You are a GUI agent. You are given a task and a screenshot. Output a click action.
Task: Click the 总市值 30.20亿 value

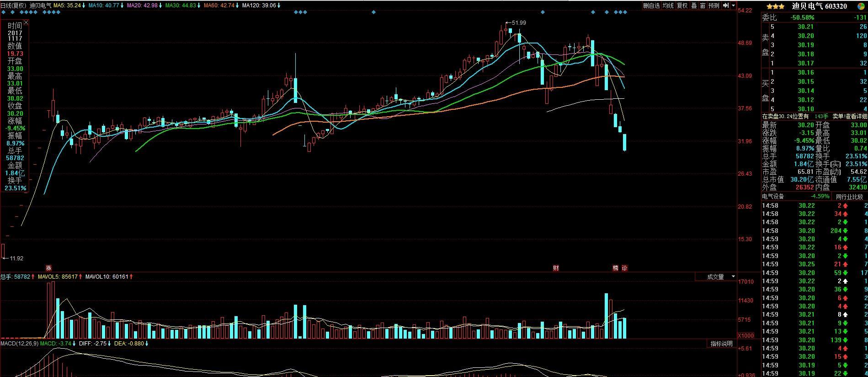(802, 179)
